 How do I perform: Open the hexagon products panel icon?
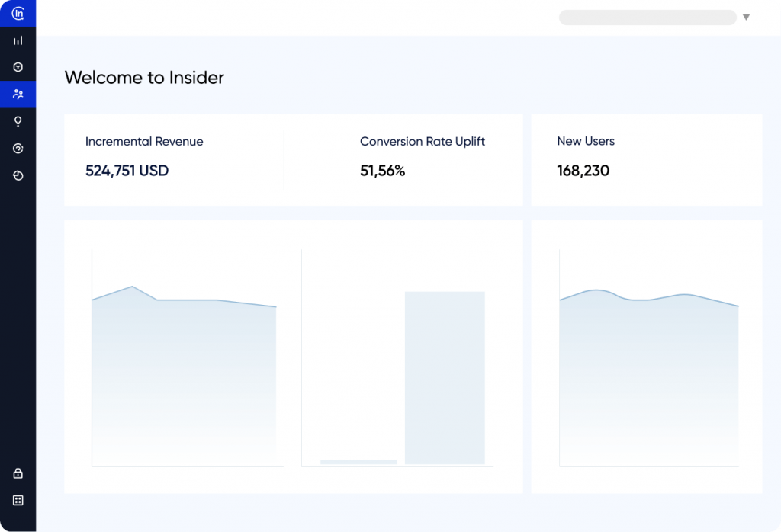click(x=17, y=67)
